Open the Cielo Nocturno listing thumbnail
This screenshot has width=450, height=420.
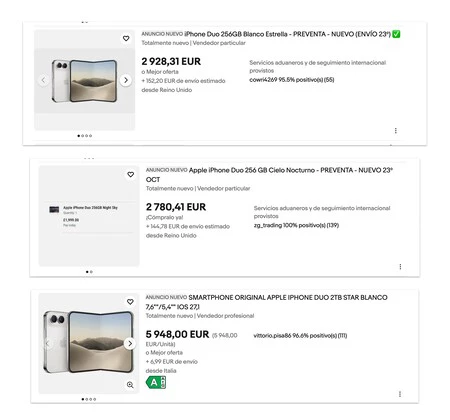89,216
